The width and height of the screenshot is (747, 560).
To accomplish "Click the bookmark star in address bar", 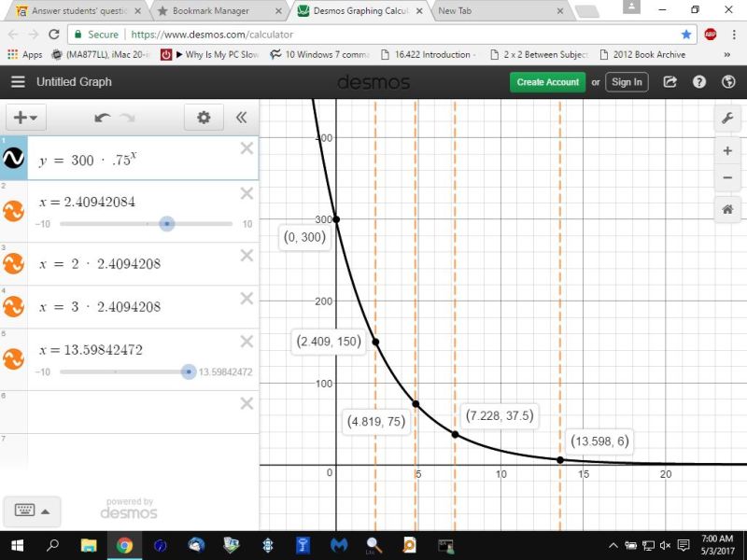I will point(686,35).
